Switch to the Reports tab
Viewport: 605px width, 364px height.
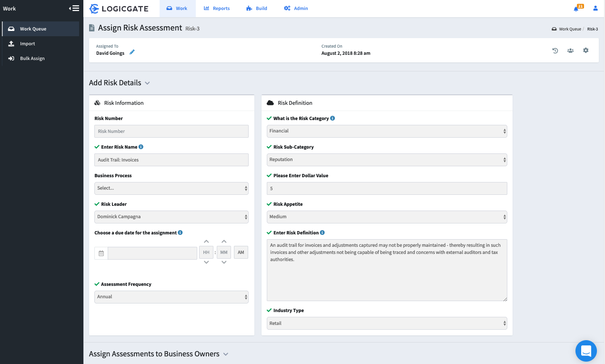[x=217, y=8]
